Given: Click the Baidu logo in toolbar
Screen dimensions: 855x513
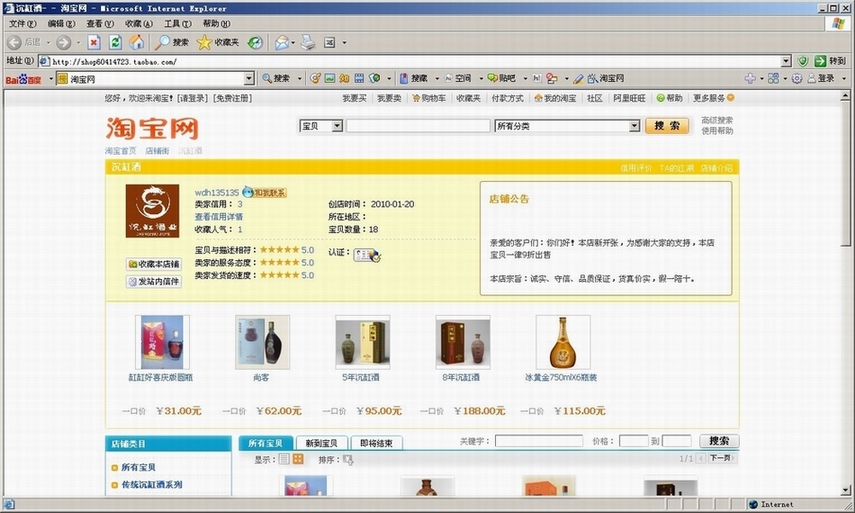Looking at the screenshot, I should click(23, 80).
